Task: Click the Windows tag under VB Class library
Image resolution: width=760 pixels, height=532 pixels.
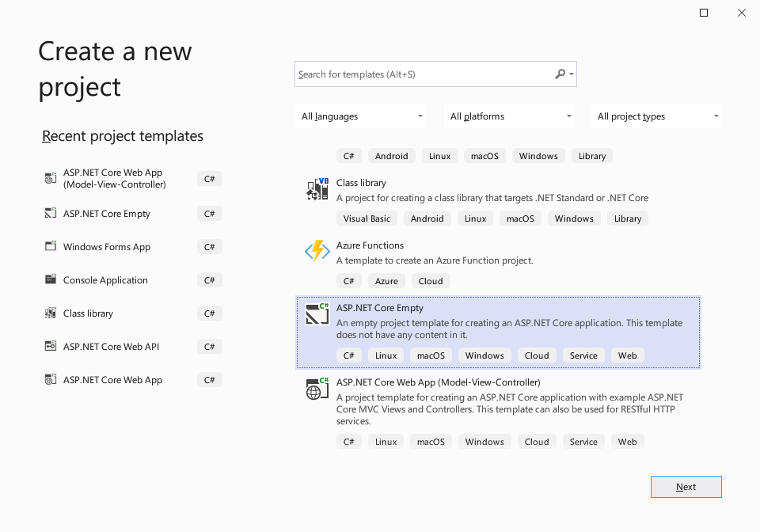Action: coord(574,218)
